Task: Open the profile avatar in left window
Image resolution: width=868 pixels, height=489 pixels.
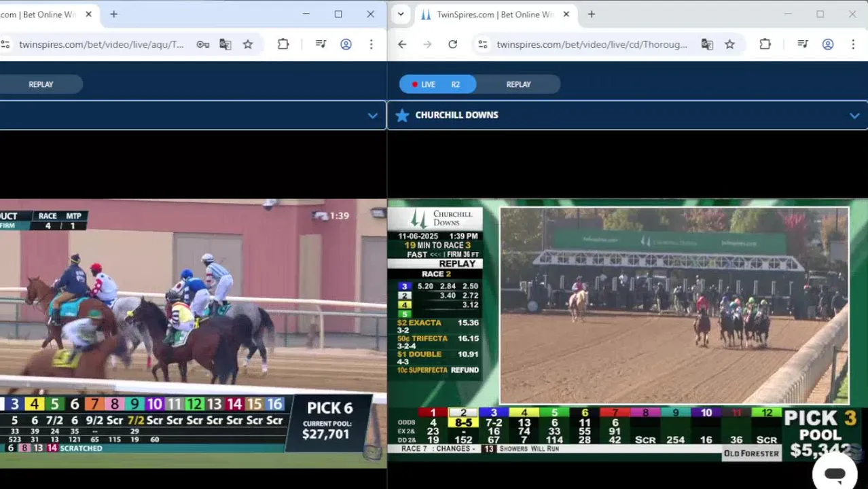Action: click(x=346, y=44)
